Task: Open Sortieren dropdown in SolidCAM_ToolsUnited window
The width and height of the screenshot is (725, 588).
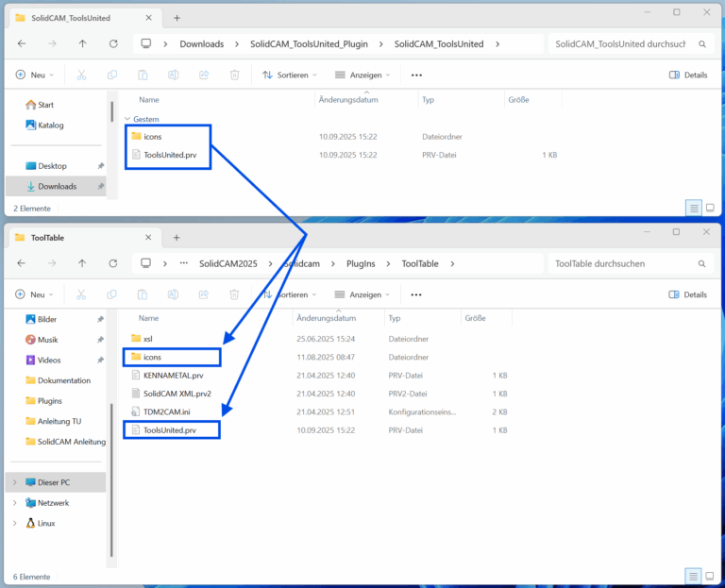Action: pos(290,75)
